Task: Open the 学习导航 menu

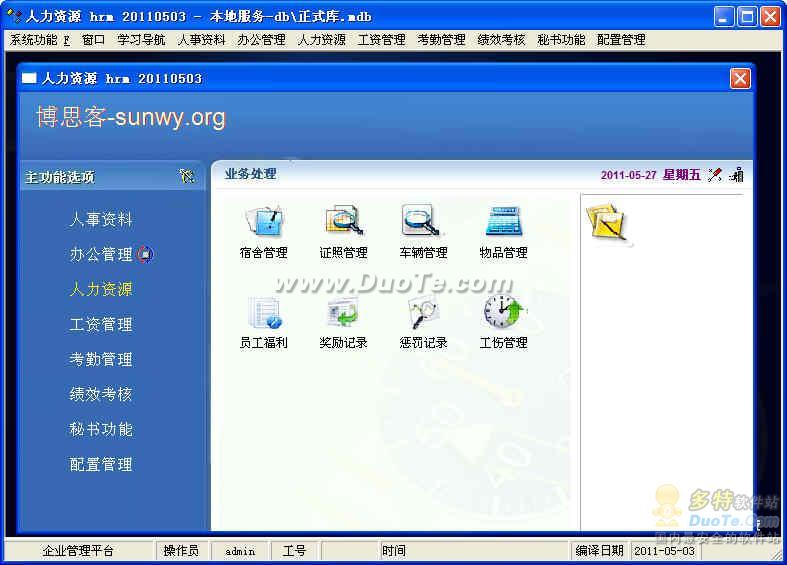Action: [141, 40]
